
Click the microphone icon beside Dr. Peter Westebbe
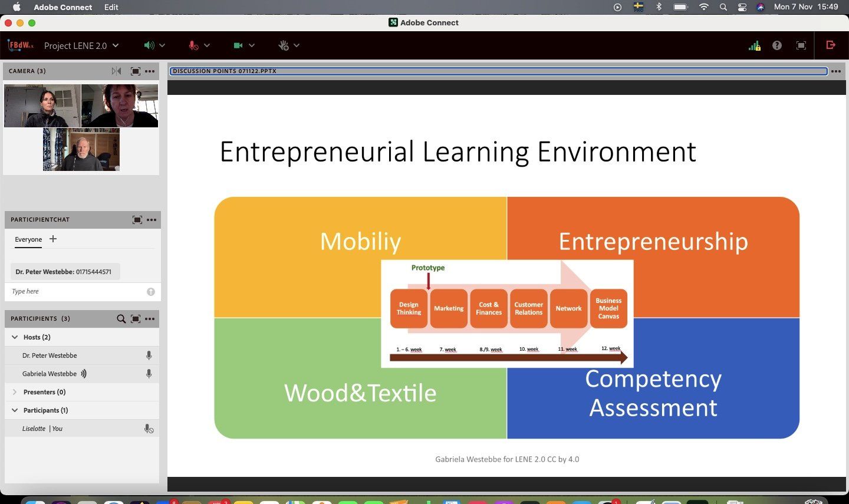tap(149, 355)
